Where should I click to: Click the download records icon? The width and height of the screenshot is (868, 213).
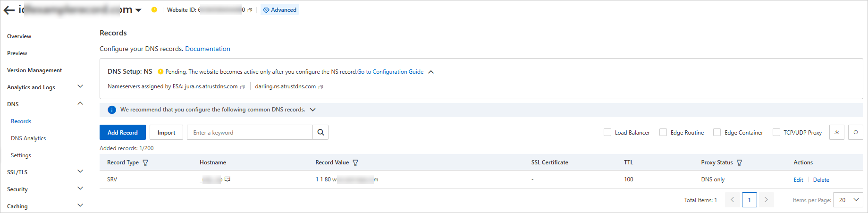[x=837, y=132]
